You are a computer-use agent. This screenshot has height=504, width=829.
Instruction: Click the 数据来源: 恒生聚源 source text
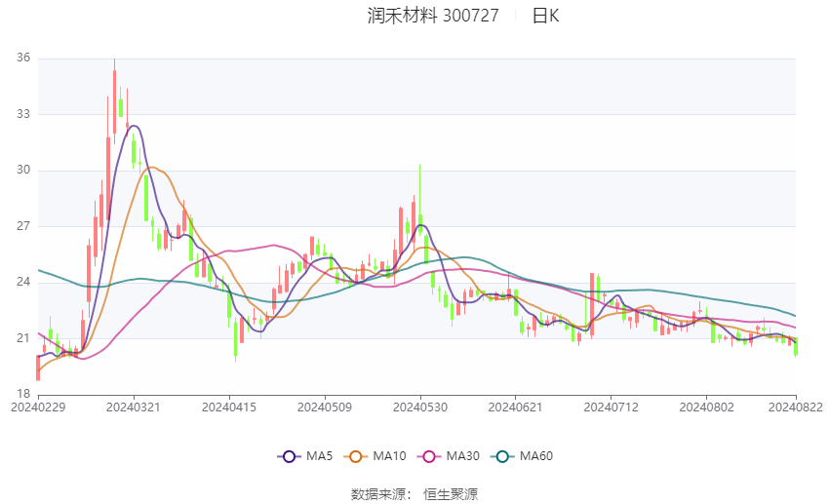click(x=414, y=494)
